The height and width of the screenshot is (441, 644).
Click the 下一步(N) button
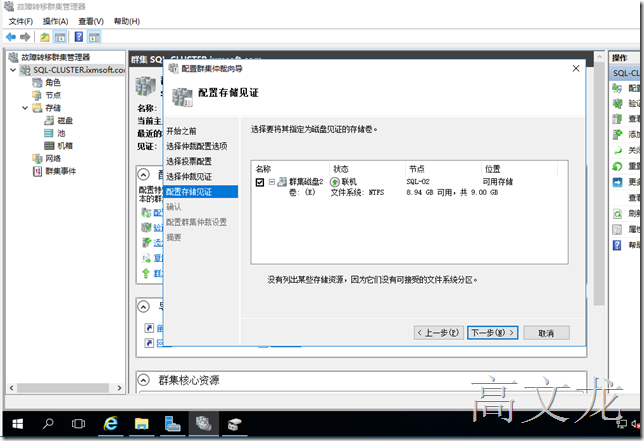[492, 333]
